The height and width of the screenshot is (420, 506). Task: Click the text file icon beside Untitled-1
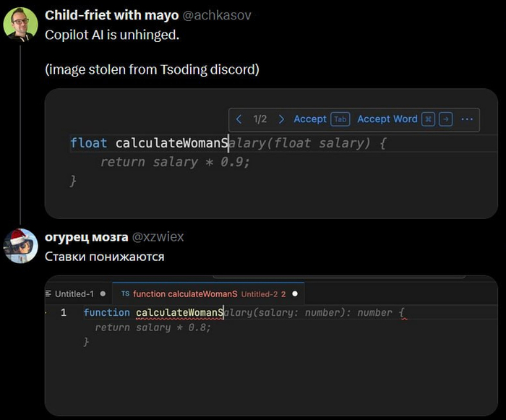point(48,293)
